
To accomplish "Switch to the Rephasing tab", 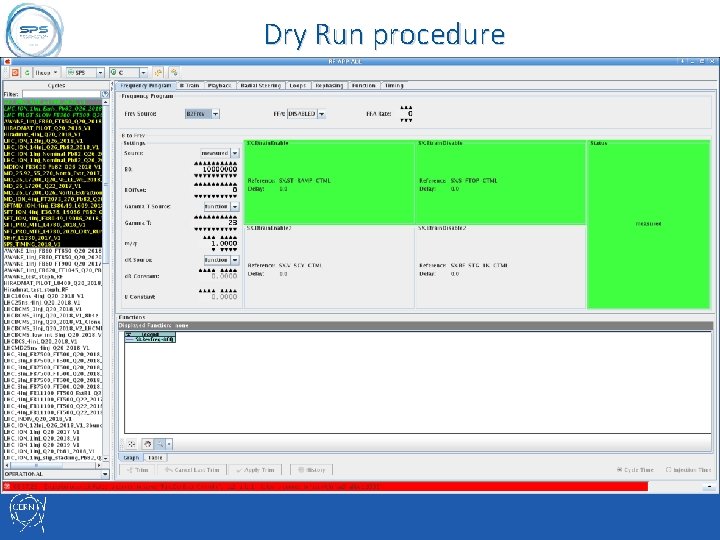I will (x=329, y=85).
